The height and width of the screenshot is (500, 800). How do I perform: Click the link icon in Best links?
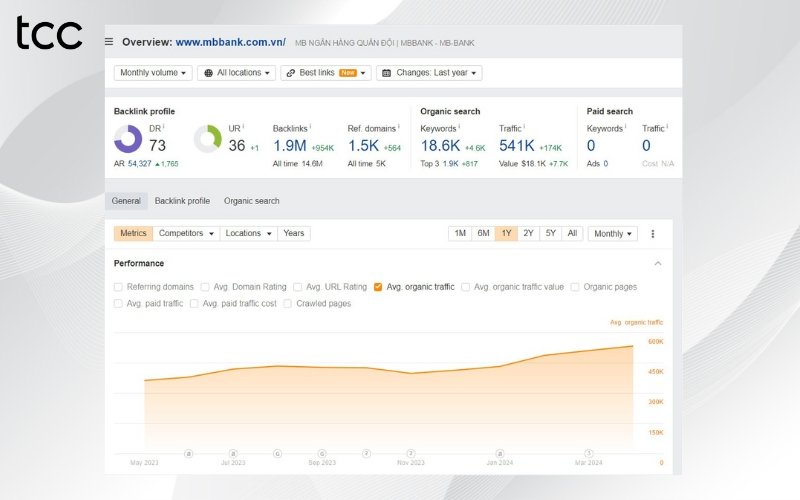coord(291,73)
